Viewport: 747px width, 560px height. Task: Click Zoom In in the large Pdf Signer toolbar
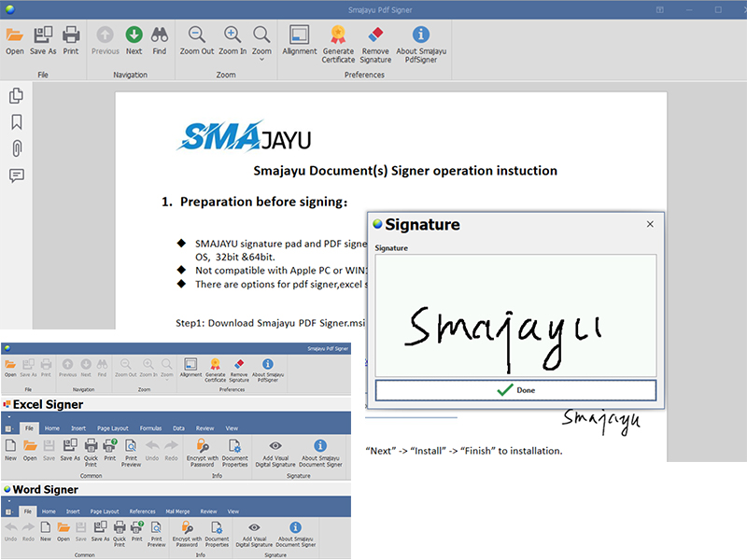click(233, 41)
